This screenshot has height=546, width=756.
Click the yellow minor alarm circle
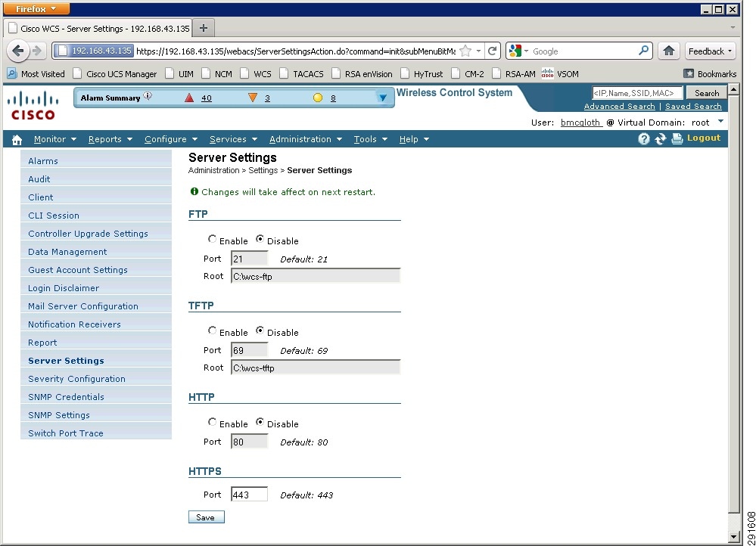317,98
